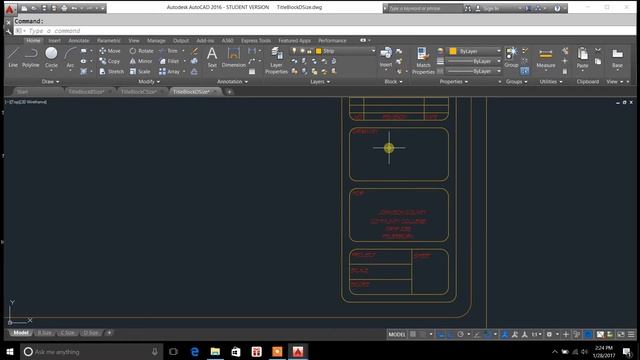This screenshot has width=640, height=360.
Task: Choose the Copy command
Action: coord(110,61)
